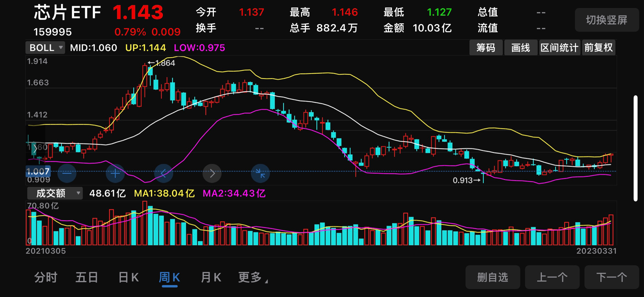Zoom in chart with plus icon
The image size is (644, 297).
[115, 173]
